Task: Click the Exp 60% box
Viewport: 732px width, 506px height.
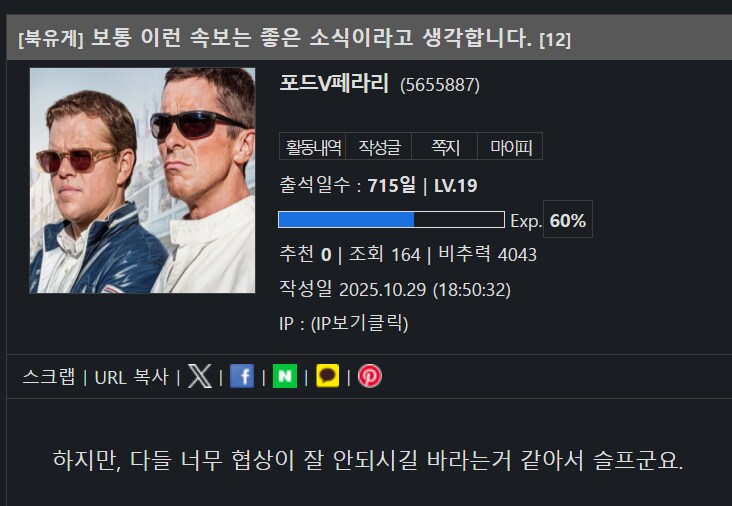Action: [568, 219]
